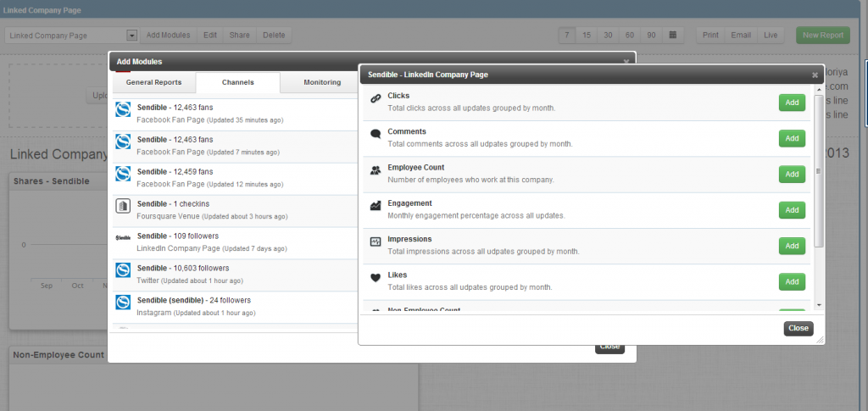868x411 pixels.
Task: Select the 7 day range
Action: click(567, 35)
